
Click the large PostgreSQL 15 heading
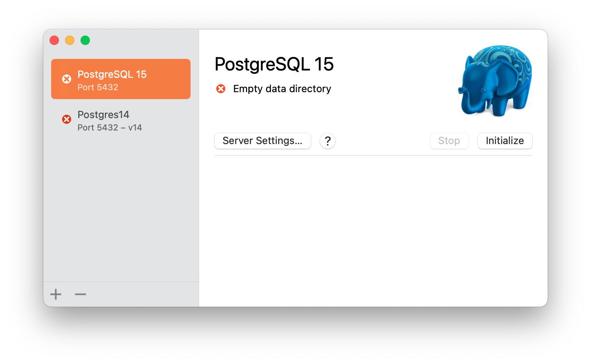[x=274, y=64]
